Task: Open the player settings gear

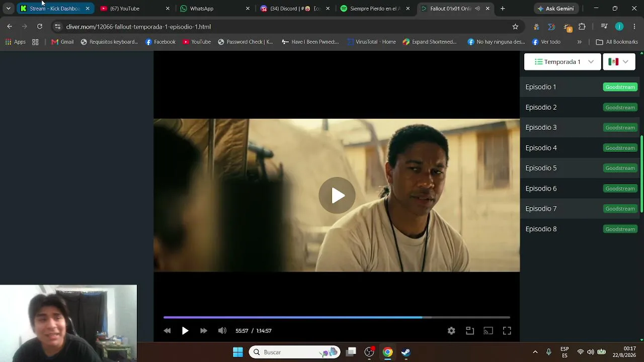Action: click(x=451, y=331)
